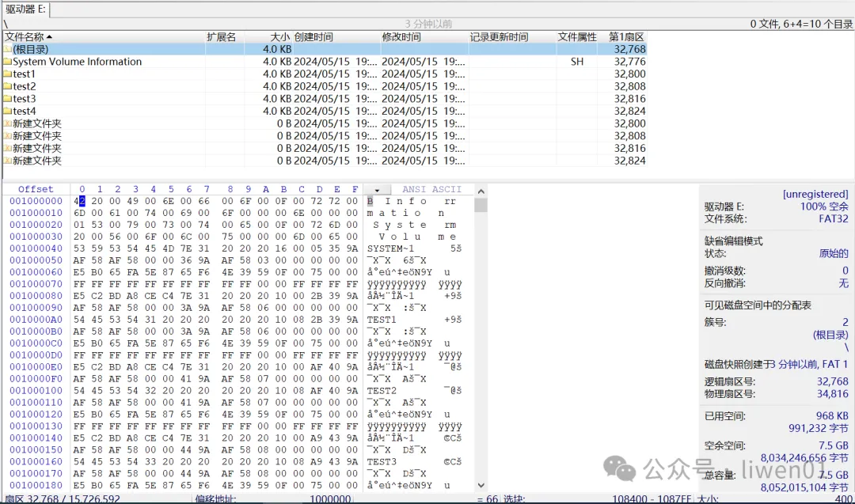
Task: Click status bar offset value 1000000
Action: (330, 499)
